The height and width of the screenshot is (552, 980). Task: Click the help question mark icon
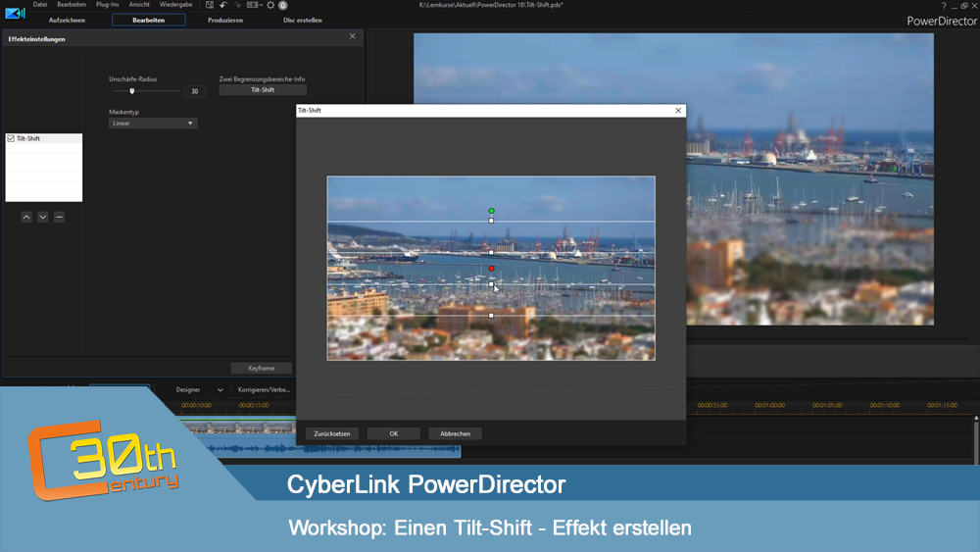click(943, 5)
